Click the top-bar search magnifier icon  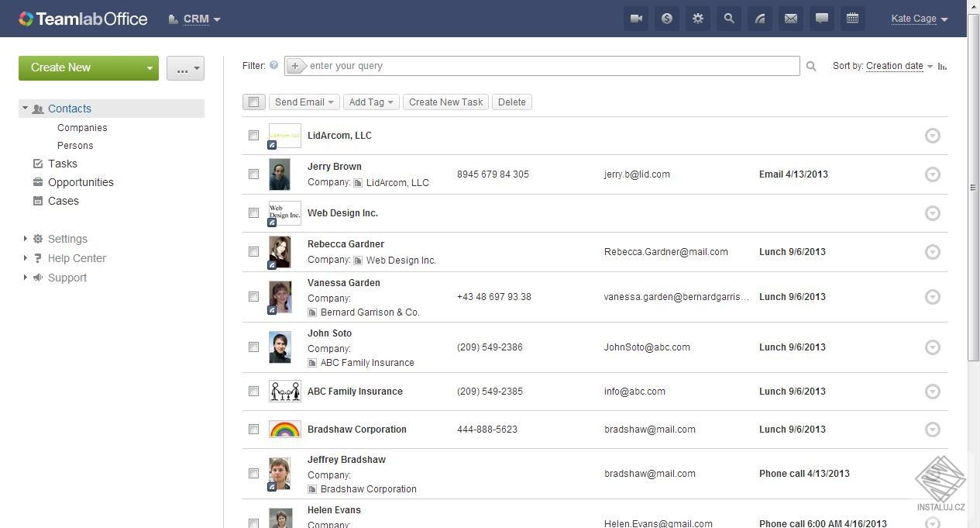(x=728, y=18)
